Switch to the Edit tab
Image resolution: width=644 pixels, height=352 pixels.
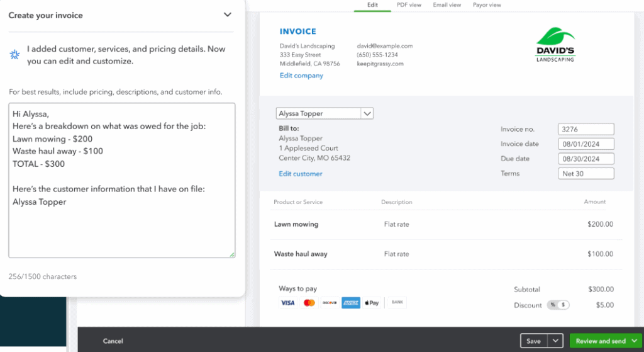(372, 5)
